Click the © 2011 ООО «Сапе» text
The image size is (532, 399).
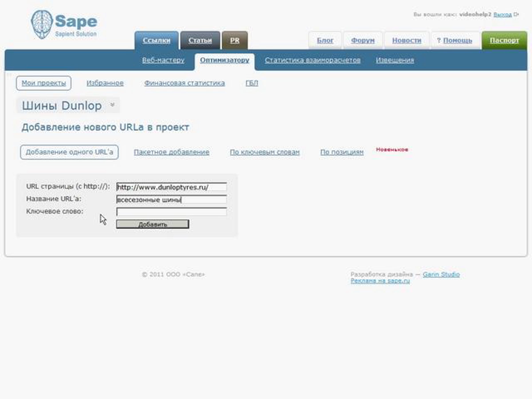173,274
